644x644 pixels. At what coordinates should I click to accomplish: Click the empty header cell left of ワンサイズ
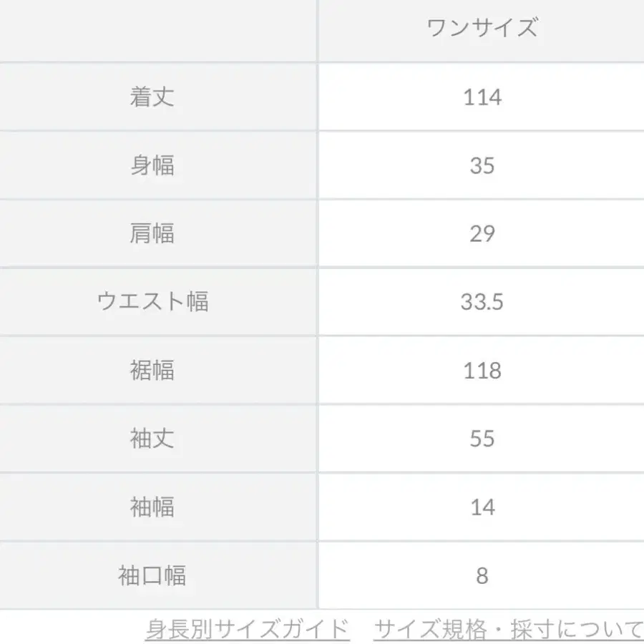tap(157, 29)
